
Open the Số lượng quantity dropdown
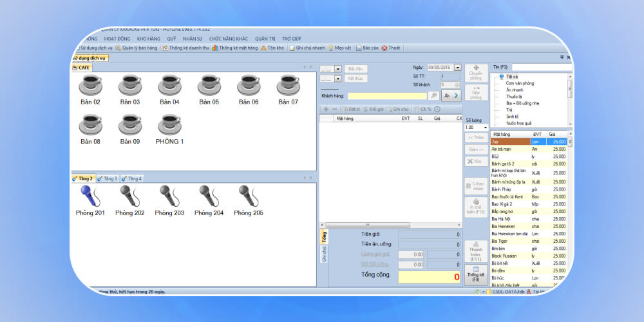point(485,128)
